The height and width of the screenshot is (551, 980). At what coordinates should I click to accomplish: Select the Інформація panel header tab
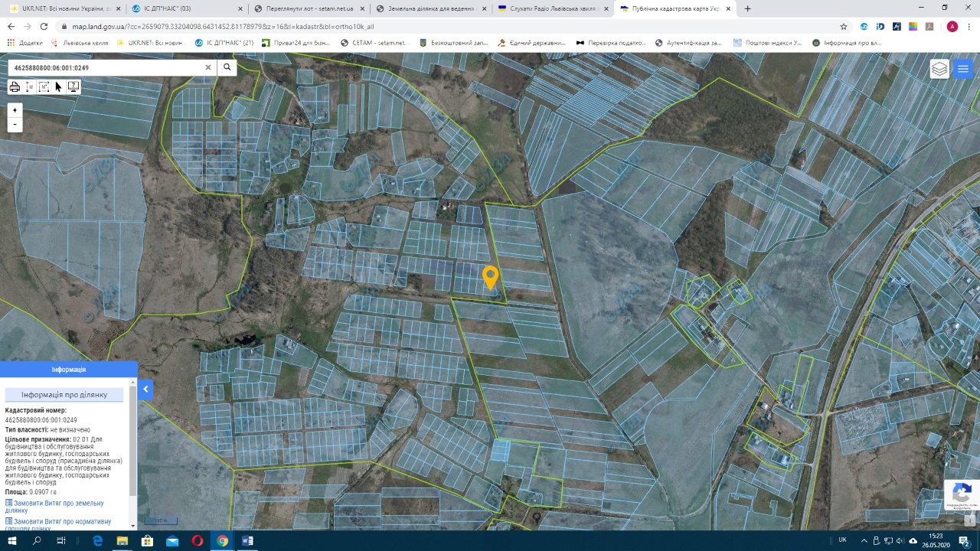(x=69, y=369)
